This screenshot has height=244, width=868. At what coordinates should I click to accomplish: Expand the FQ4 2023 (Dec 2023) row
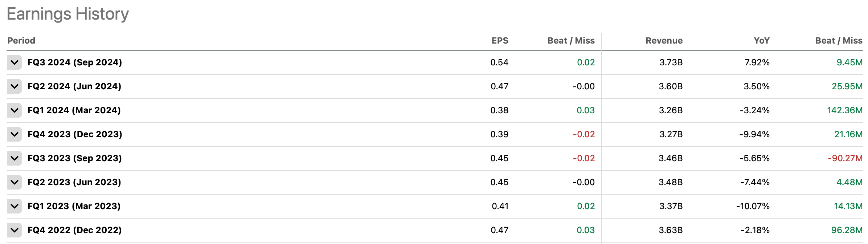click(15, 134)
